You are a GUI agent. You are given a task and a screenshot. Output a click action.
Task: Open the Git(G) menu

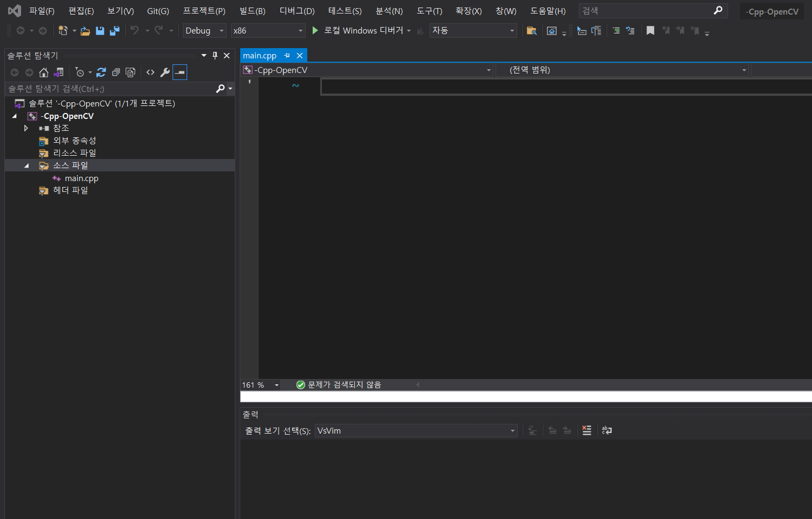[158, 11]
